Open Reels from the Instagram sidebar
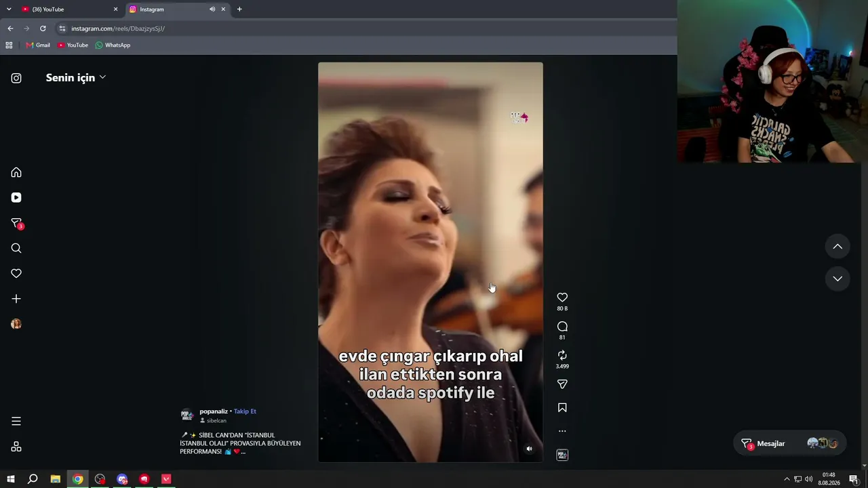 [x=16, y=198]
